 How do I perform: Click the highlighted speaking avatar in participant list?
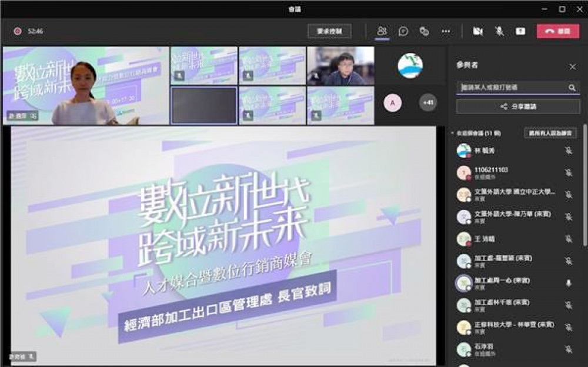[x=464, y=283]
